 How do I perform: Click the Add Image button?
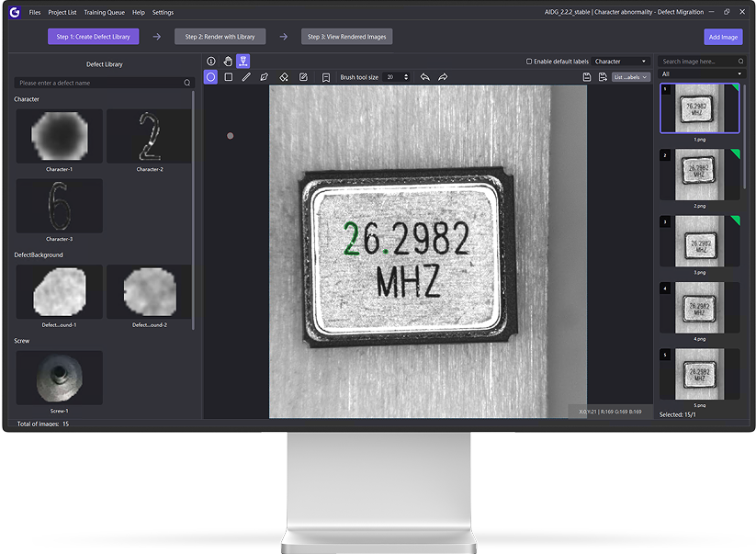pyautogui.click(x=723, y=37)
